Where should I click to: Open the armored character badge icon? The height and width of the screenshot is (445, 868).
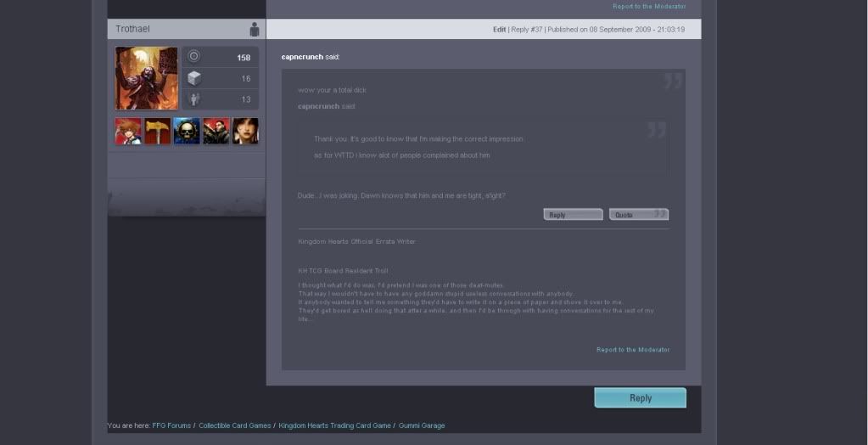click(216, 131)
